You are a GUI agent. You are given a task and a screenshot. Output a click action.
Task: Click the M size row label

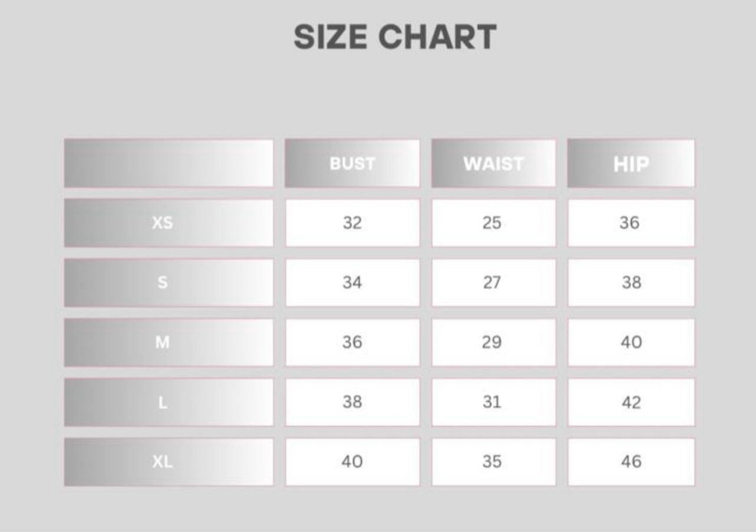pos(163,342)
